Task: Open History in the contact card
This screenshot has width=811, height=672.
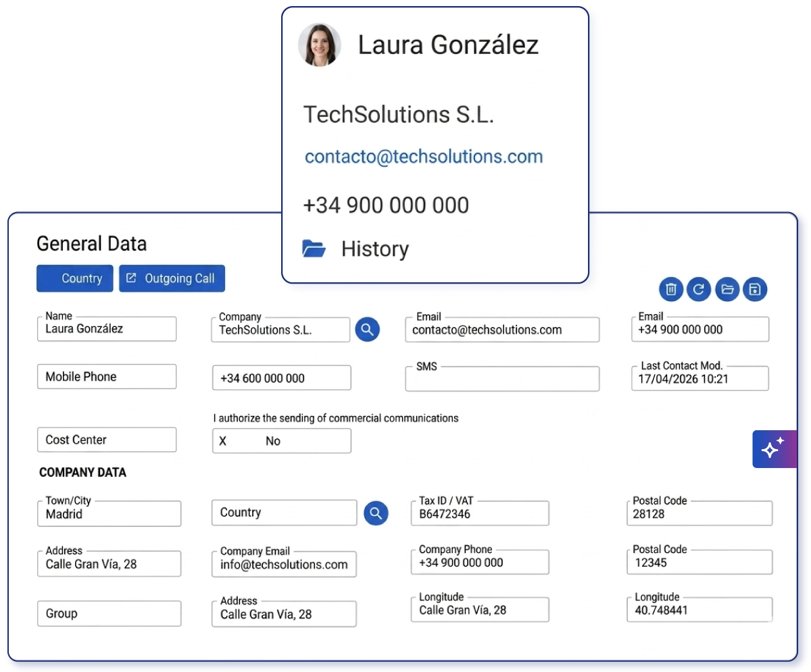Action: [375, 249]
